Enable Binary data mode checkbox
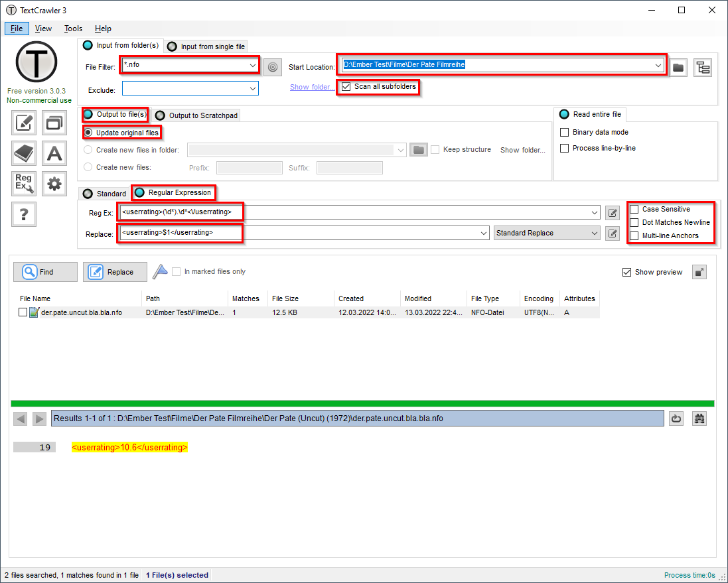This screenshot has height=583, width=728. coord(565,132)
